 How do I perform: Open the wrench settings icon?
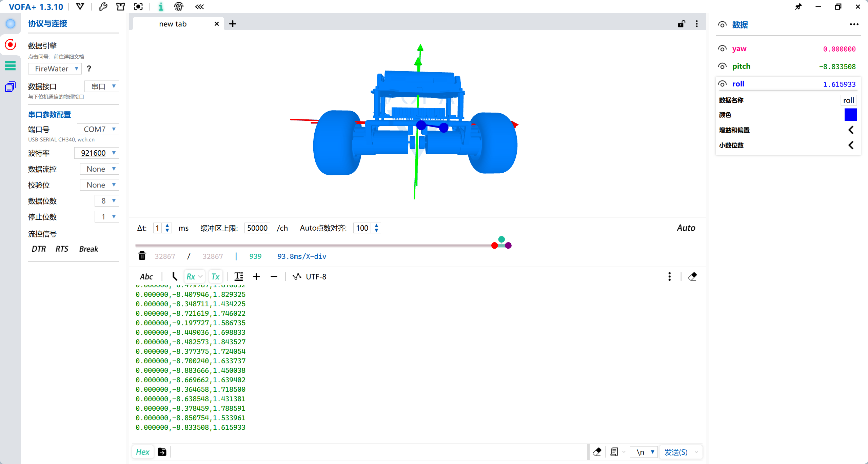click(x=103, y=7)
